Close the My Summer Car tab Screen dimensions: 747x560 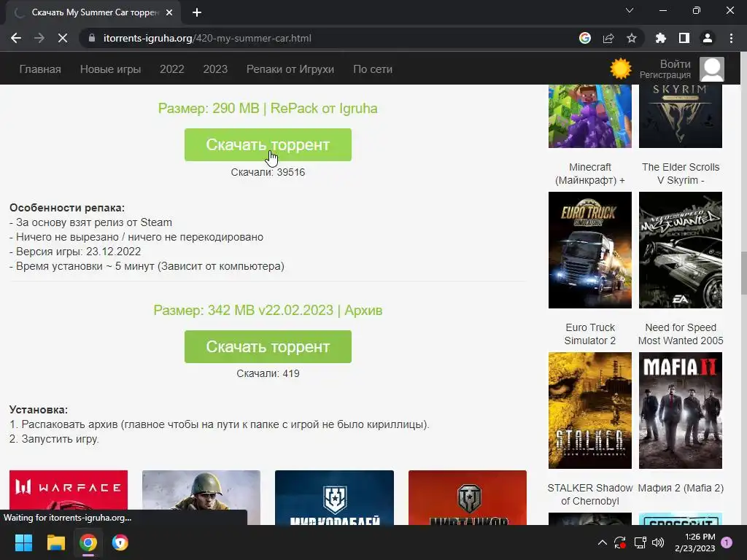tap(169, 13)
